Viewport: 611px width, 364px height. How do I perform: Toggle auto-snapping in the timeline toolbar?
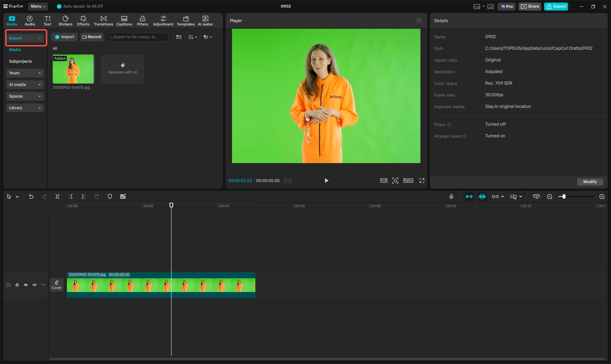pyautogui.click(x=469, y=196)
